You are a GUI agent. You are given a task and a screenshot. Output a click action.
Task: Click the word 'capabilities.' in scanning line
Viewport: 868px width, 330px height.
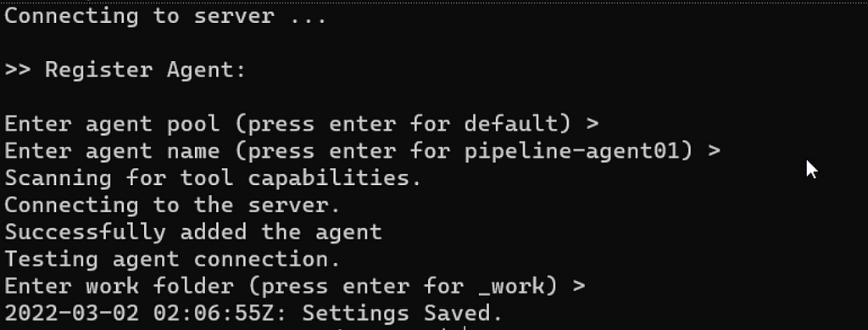coord(334,178)
